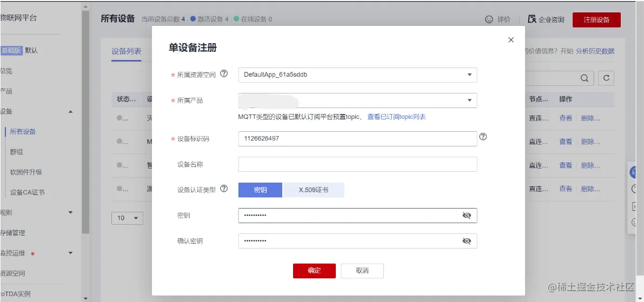The image size is (644, 302).
Task: Open 存储管理 in sidebar
Action: 13,233
